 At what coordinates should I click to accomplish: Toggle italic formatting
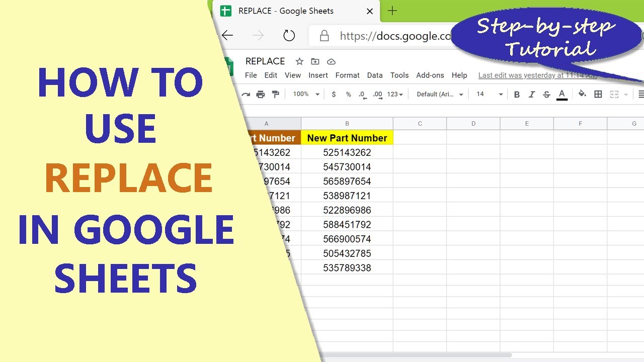pos(532,94)
